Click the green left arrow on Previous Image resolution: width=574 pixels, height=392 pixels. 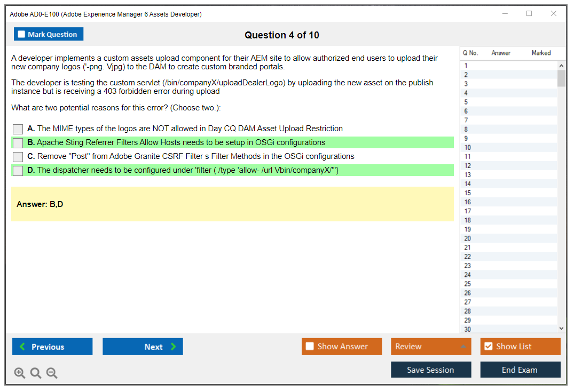[x=22, y=347]
